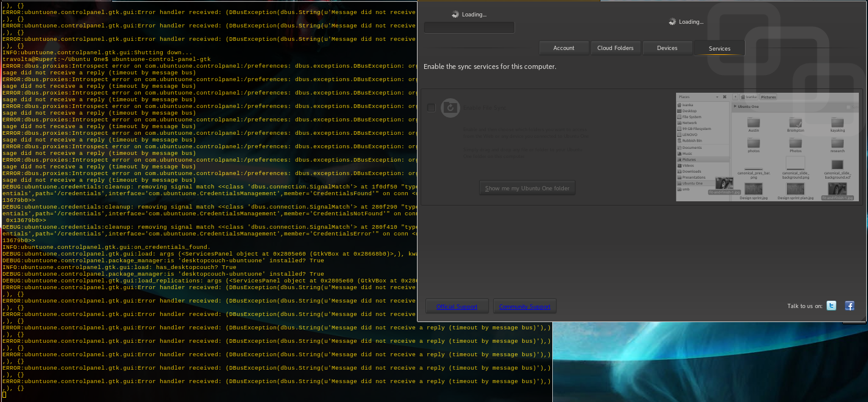868x402 pixels.
Task: Click the terminal line 'has_desktopcouch? True'
Action: tap(119, 267)
